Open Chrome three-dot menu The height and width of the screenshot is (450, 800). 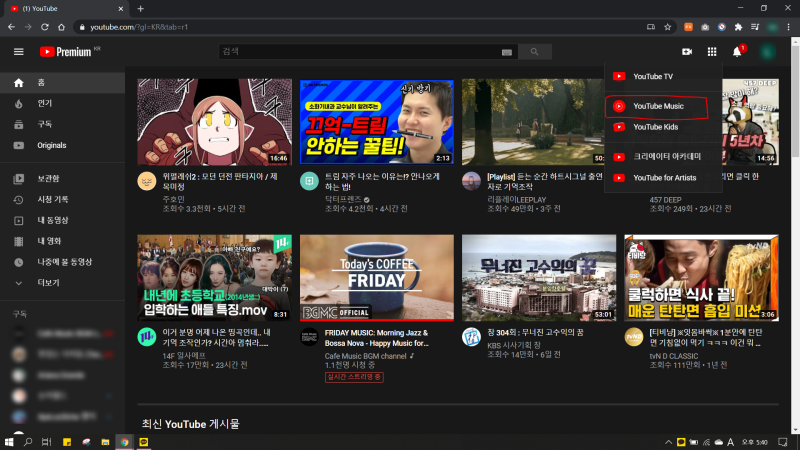788,27
